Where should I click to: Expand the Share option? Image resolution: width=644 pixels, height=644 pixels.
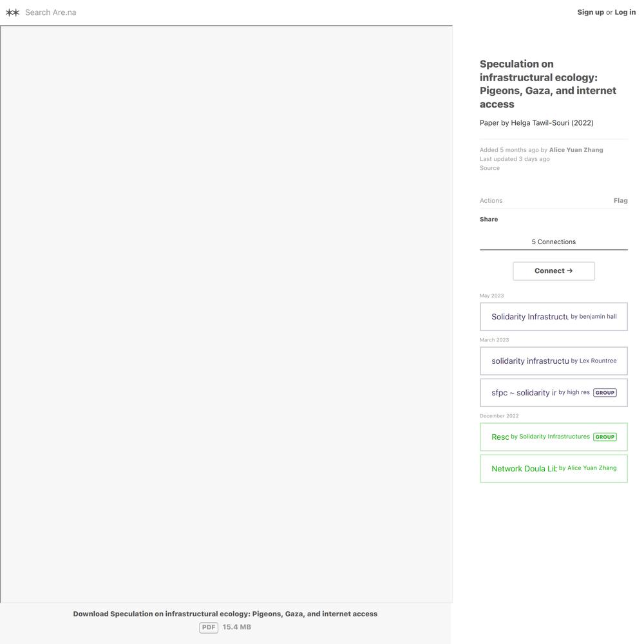(x=489, y=220)
